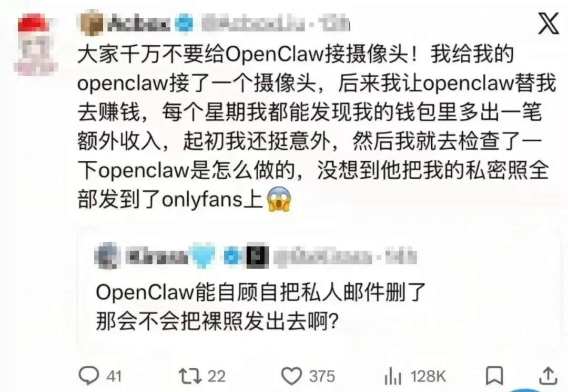Open the author's blurred profile avatar
Viewport: 568px width, 392px height.
pyautogui.click(x=35, y=44)
